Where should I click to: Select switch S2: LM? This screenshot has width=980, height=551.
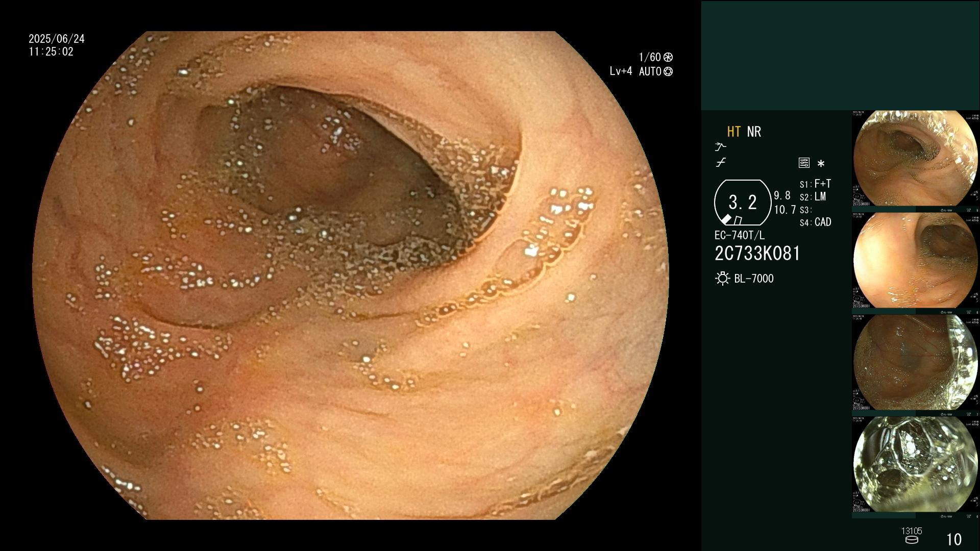[813, 197]
